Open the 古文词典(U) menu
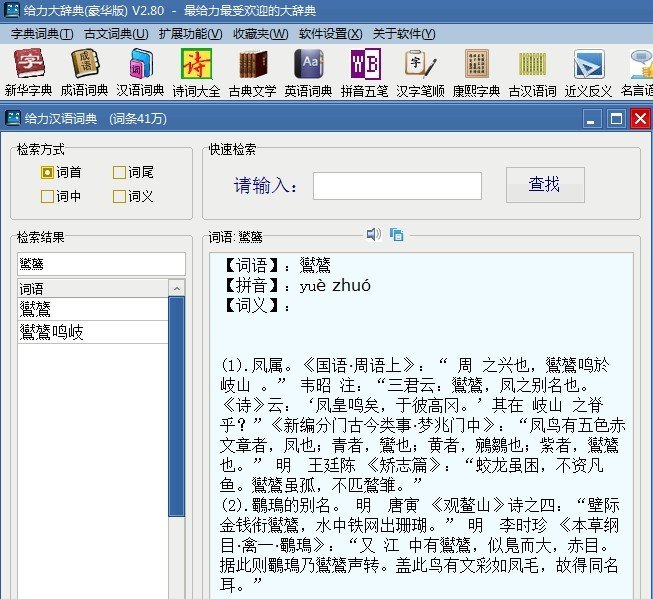Image resolution: width=653 pixels, height=599 pixels. tap(116, 34)
